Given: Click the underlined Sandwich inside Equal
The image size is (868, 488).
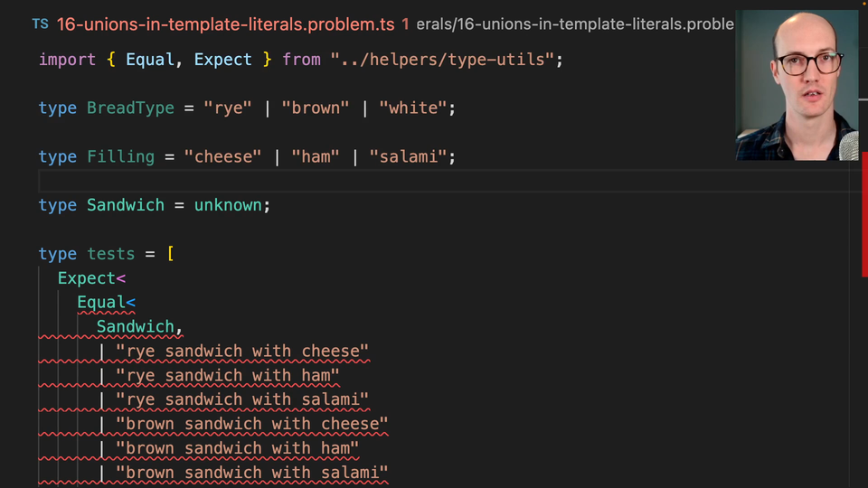Looking at the screenshot, I should pyautogui.click(x=136, y=327).
